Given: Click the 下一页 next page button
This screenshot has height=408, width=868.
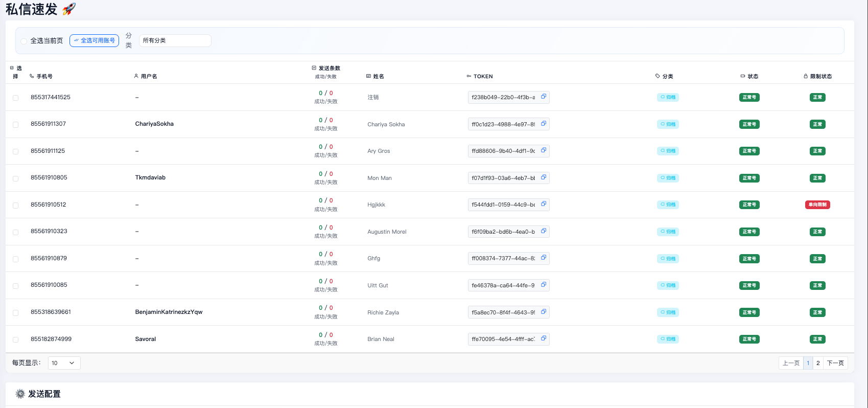Looking at the screenshot, I should (835, 363).
